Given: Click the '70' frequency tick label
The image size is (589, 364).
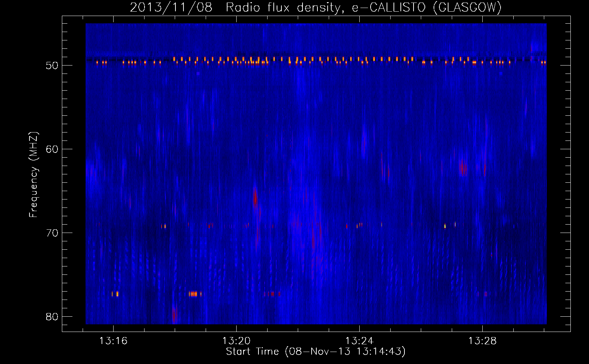Looking at the screenshot, I should tap(52, 233).
